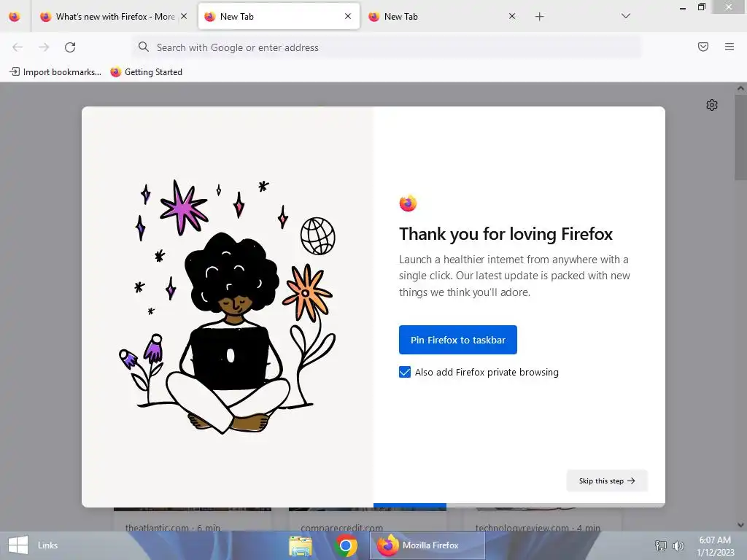Viewport: 747px width, 560px height.
Task: Click page scrollbar down arrow
Action: click(x=741, y=525)
